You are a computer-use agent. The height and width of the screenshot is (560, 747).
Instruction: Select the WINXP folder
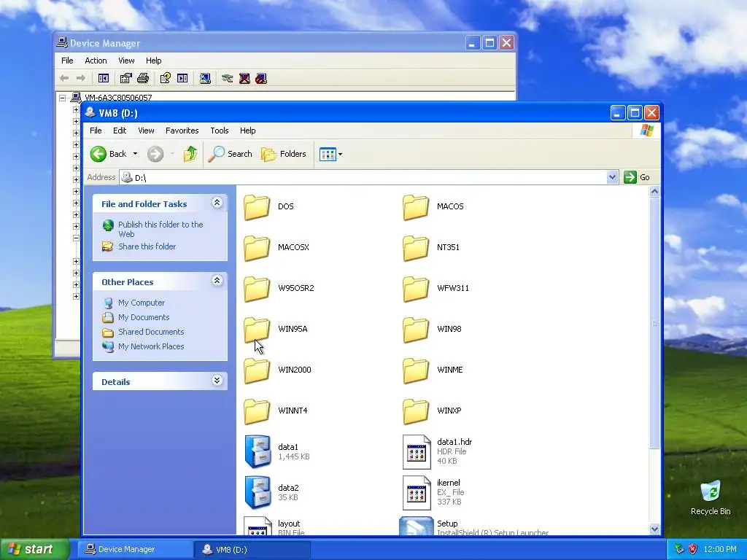[x=432, y=411]
